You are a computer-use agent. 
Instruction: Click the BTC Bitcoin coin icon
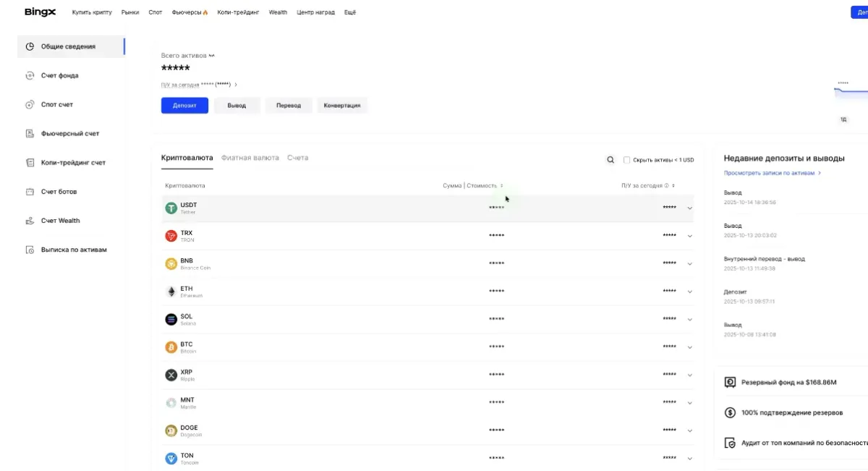coord(171,347)
